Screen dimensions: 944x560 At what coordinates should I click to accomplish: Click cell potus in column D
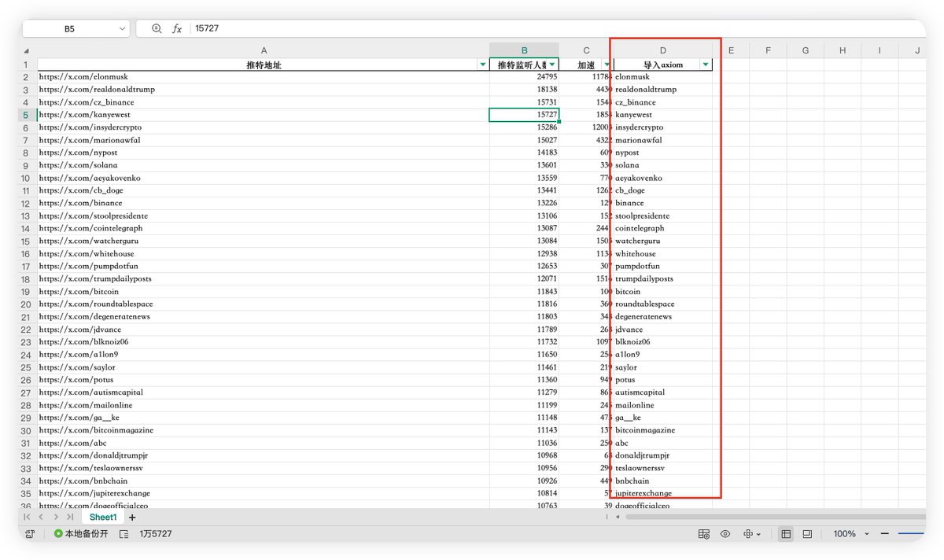click(x=662, y=380)
